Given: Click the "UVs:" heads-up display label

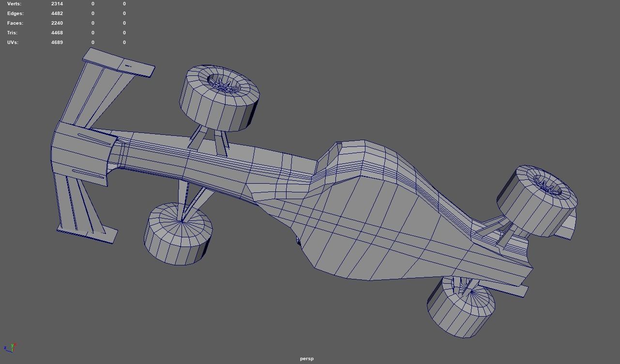Looking at the screenshot, I should click(x=13, y=43).
